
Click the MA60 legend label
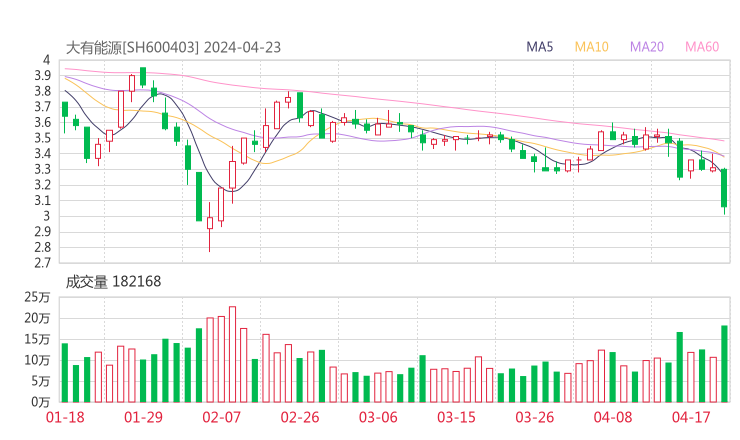[x=702, y=47]
